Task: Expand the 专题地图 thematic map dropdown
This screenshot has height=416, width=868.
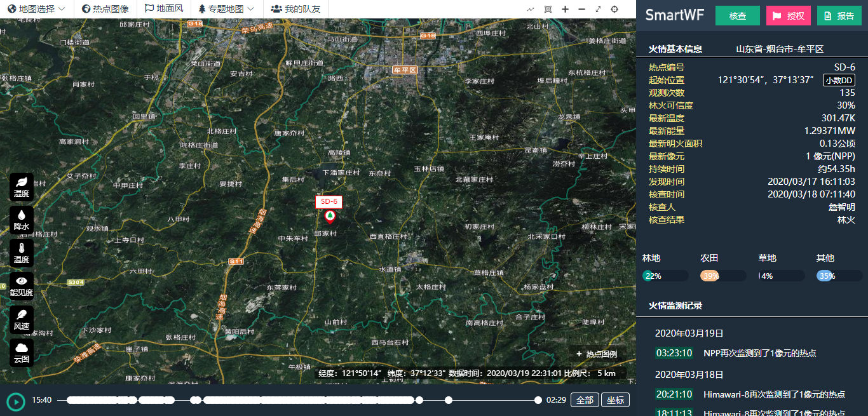Action: tap(226, 9)
